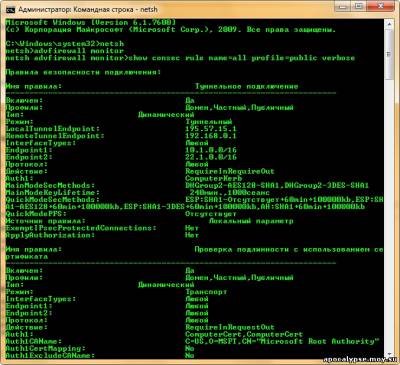Open the command prompt system menu icon

[x=11, y=9]
